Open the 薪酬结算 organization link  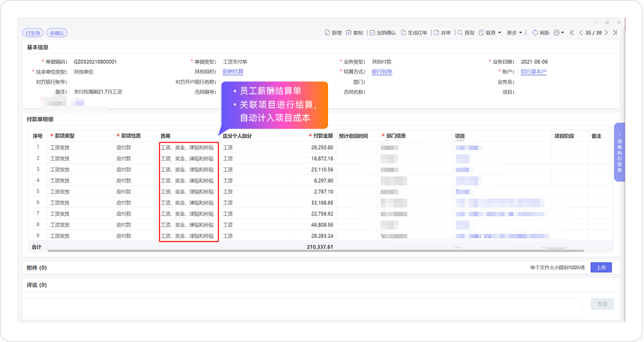coord(233,72)
